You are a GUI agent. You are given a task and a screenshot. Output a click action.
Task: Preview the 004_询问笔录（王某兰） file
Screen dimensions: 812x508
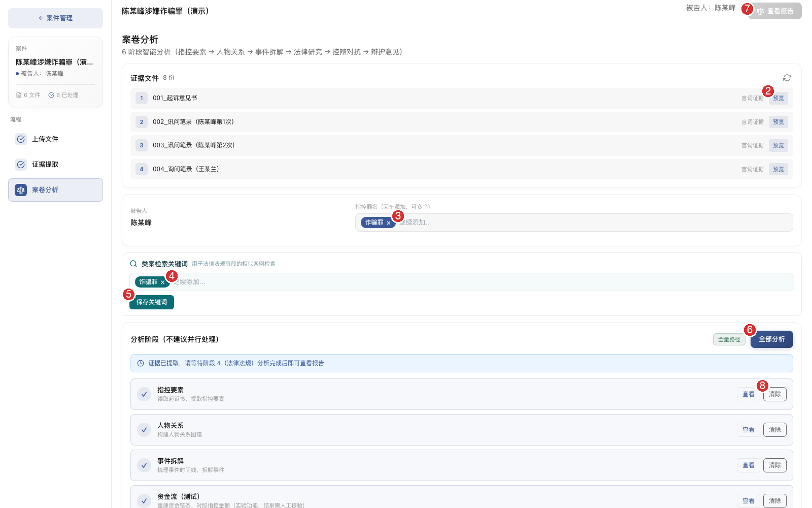(x=779, y=169)
